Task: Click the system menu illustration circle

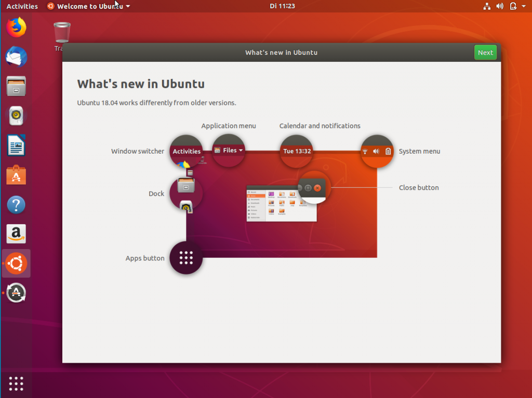Action: (x=377, y=151)
